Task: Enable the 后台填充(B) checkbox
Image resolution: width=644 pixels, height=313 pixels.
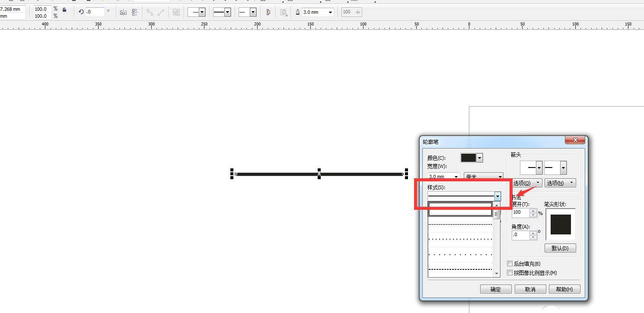Action: pos(510,264)
